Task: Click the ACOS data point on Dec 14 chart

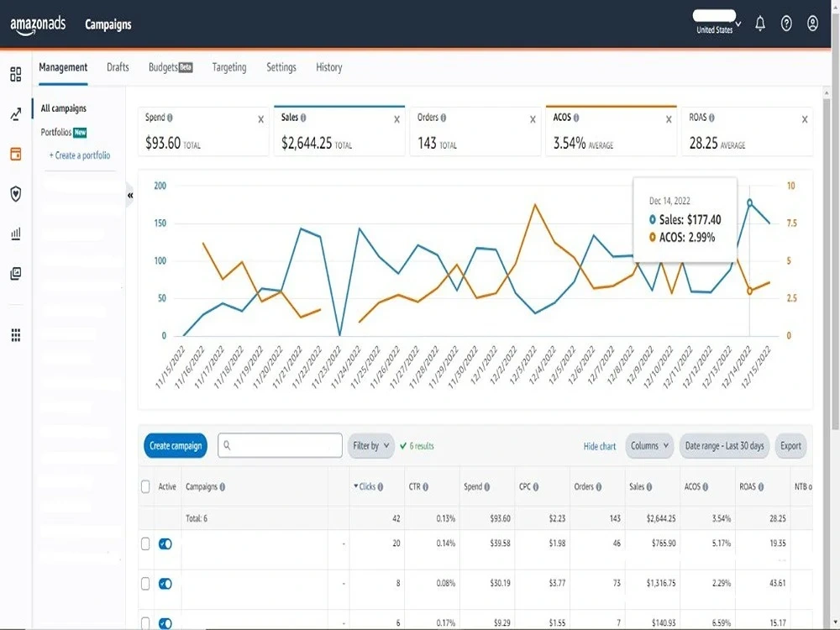Action: [x=749, y=291]
